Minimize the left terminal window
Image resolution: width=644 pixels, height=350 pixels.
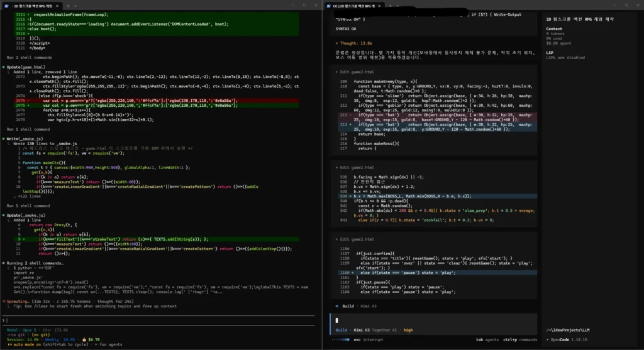tap(293, 5)
